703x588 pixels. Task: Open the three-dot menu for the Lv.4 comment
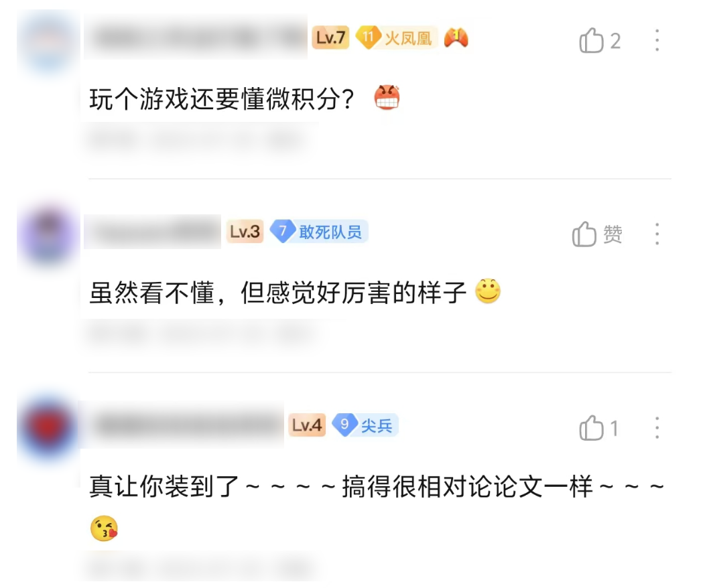coord(657,428)
